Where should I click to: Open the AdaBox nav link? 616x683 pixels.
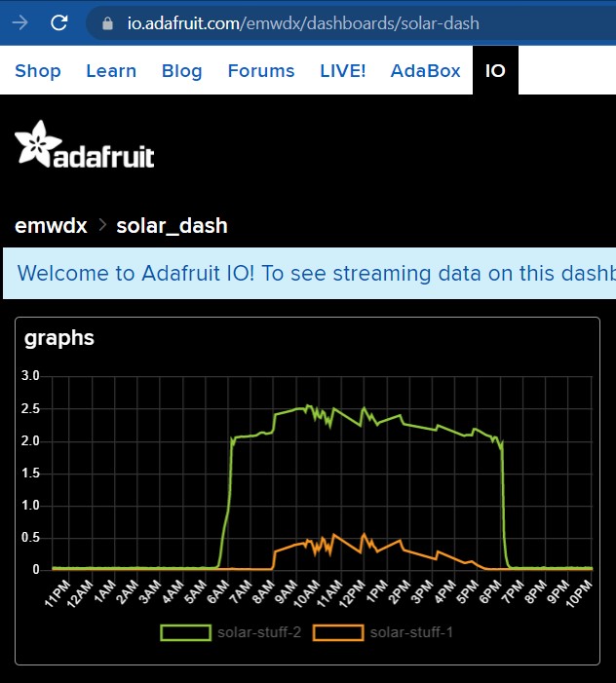(425, 70)
